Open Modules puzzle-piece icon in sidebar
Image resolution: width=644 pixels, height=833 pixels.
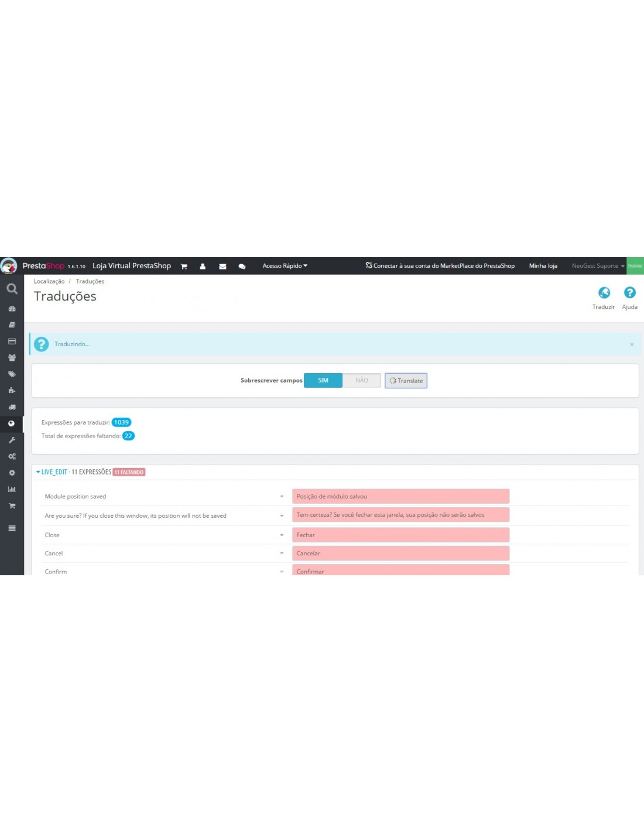tap(12, 390)
